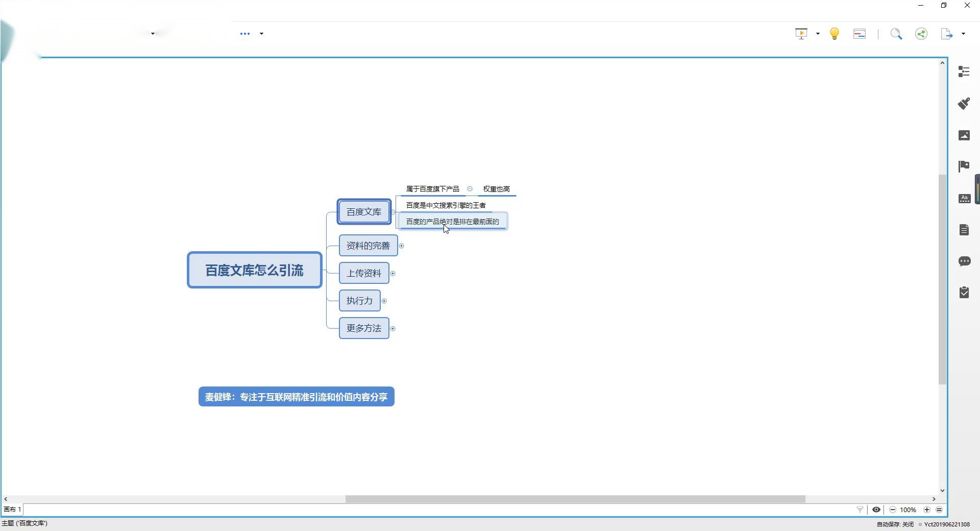This screenshot has height=531, width=980.
Task: Open the Comments bubble panel icon
Action: (964, 261)
